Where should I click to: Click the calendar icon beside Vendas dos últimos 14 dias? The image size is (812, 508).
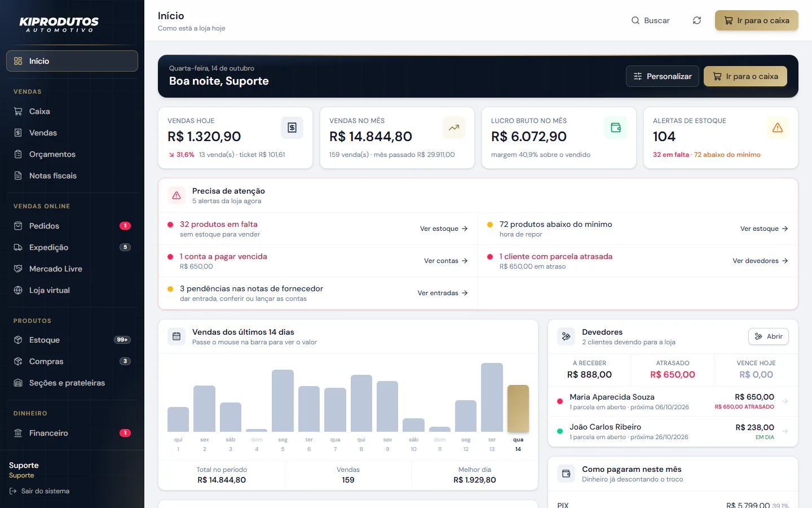point(176,336)
